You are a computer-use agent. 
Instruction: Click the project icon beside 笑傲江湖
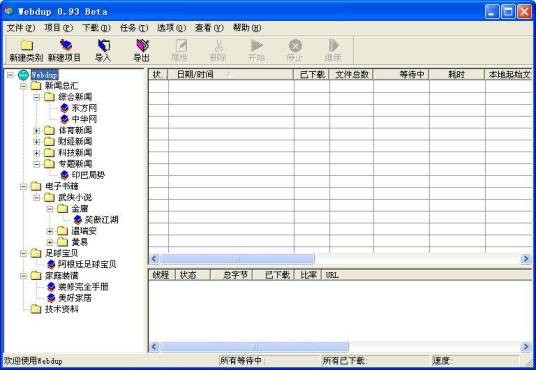78,220
